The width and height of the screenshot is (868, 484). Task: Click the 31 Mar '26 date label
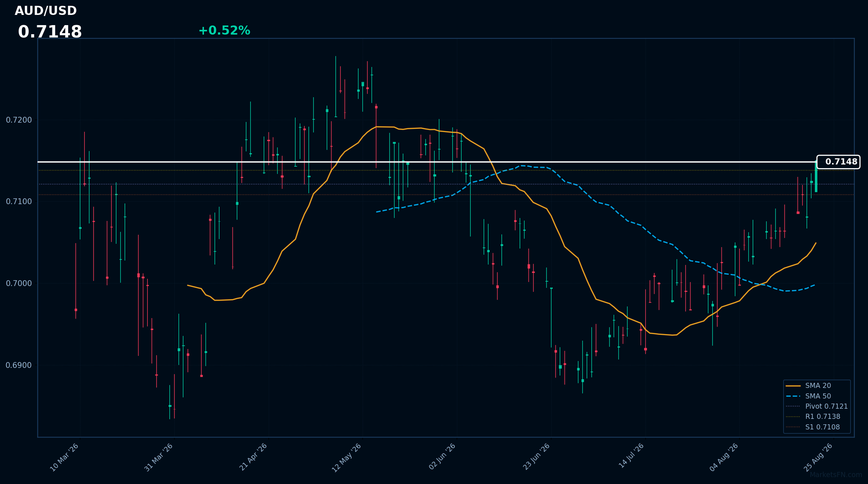click(x=159, y=457)
